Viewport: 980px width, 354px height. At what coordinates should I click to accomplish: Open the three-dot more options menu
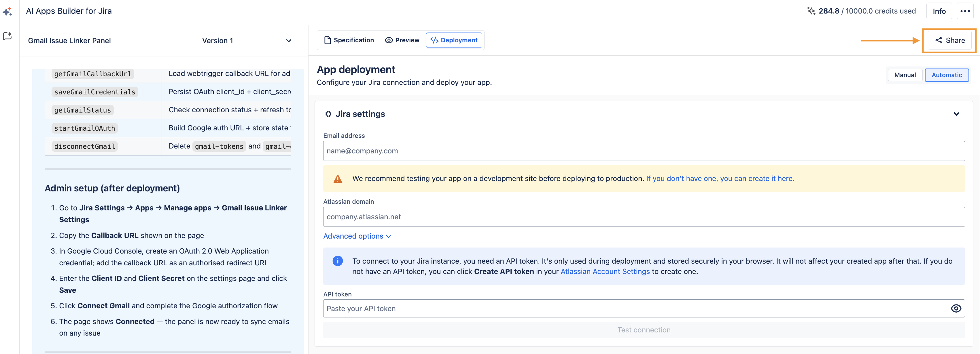[x=965, y=11]
